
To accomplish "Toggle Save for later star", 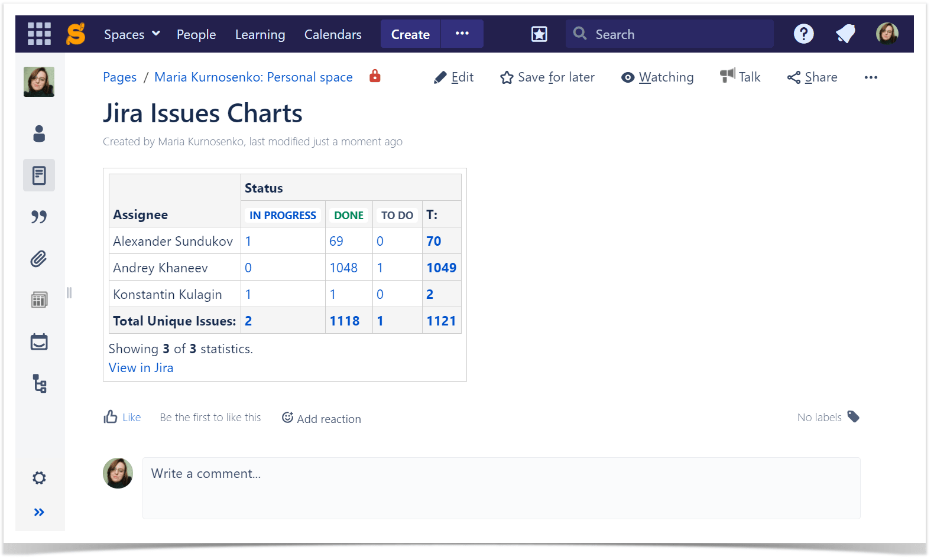I will [547, 77].
